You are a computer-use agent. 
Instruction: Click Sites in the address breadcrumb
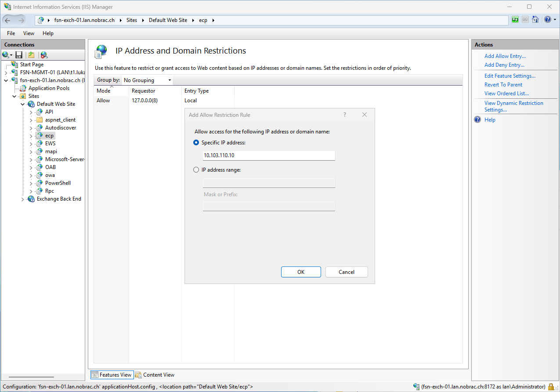point(132,20)
